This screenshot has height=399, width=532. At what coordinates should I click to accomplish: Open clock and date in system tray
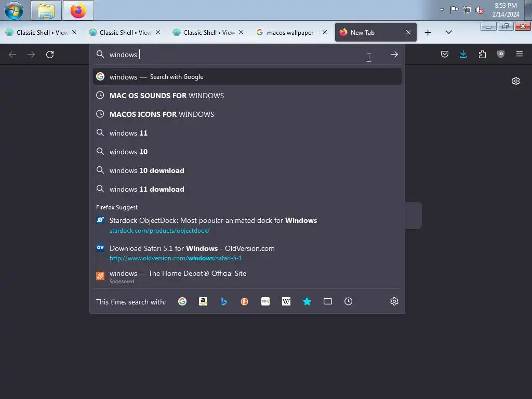[506, 10]
